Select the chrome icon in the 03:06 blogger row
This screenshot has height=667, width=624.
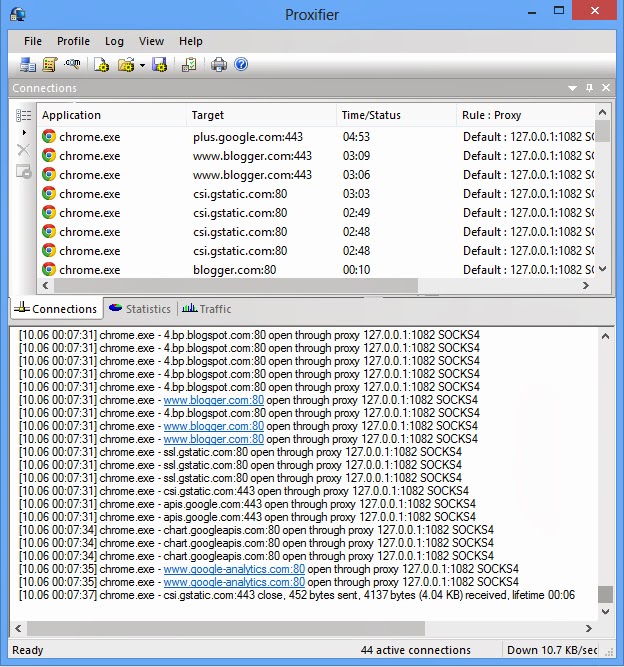point(49,174)
